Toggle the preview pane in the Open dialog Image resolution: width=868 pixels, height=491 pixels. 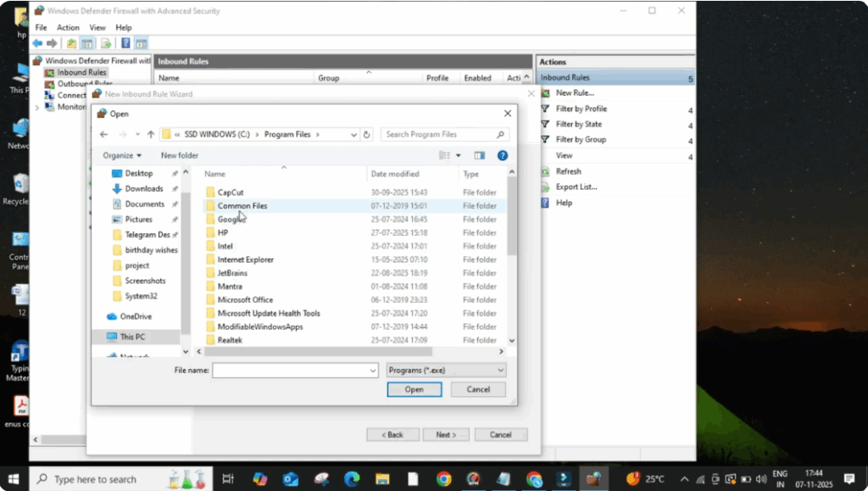[479, 155]
